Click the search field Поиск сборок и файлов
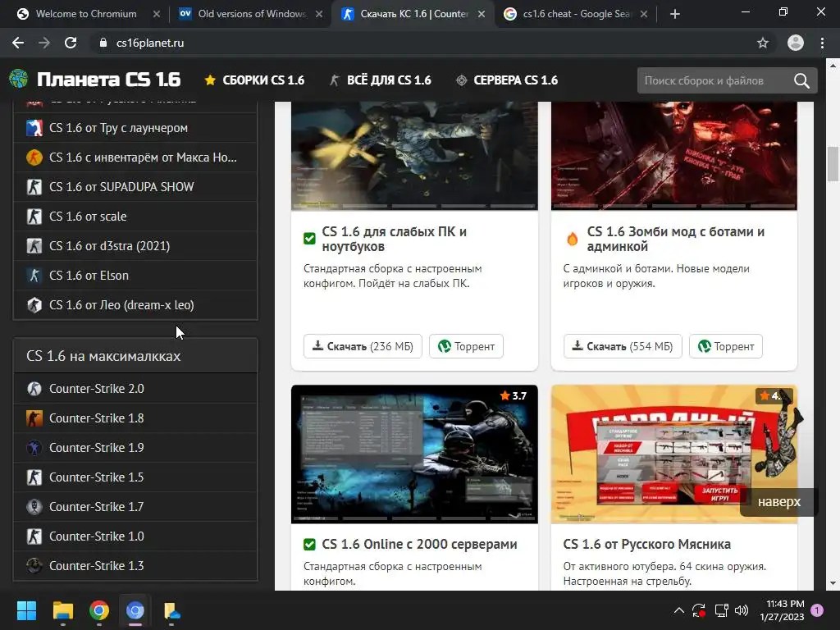The width and height of the screenshot is (840, 630). tap(713, 81)
